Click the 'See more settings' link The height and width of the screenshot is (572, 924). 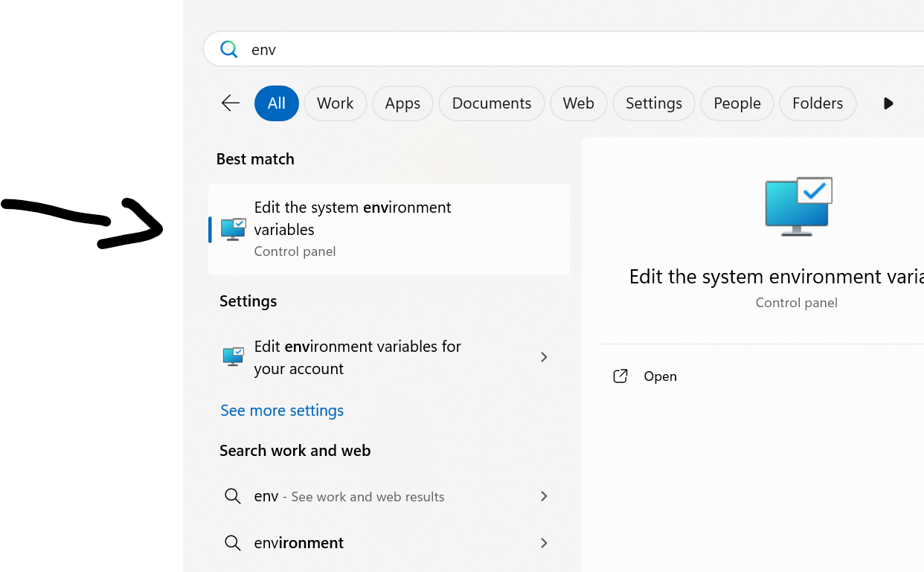click(x=282, y=411)
